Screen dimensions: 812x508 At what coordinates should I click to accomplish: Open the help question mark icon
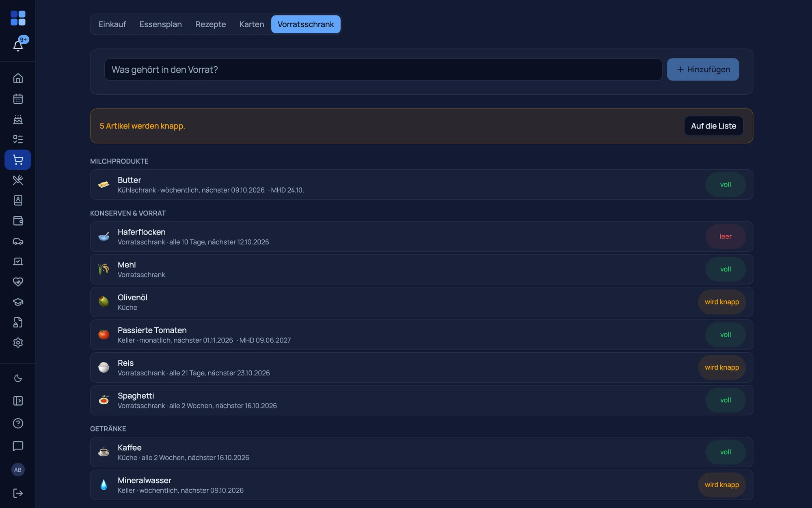(x=18, y=423)
